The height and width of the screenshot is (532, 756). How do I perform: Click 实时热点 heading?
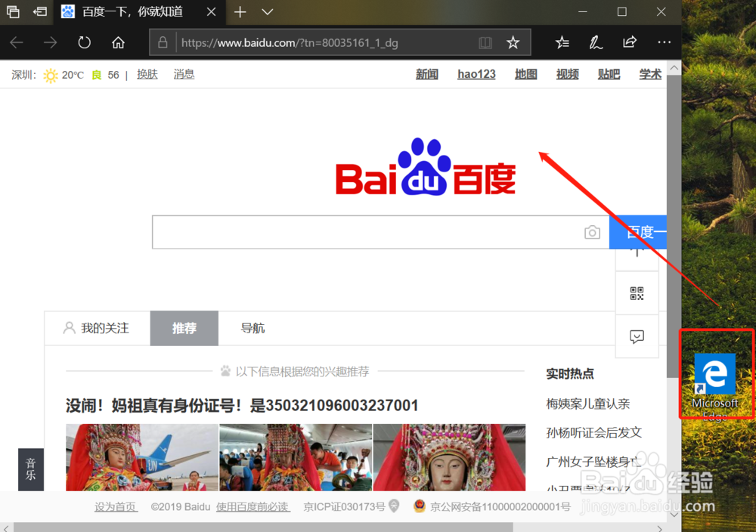(570, 373)
